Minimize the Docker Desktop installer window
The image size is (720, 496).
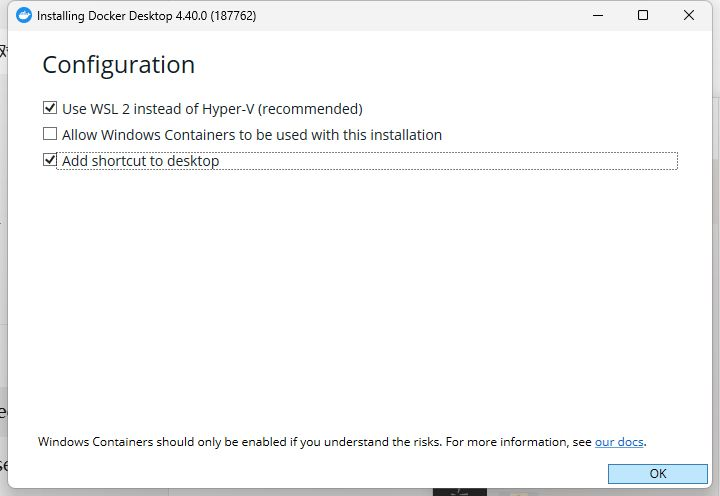tap(598, 15)
